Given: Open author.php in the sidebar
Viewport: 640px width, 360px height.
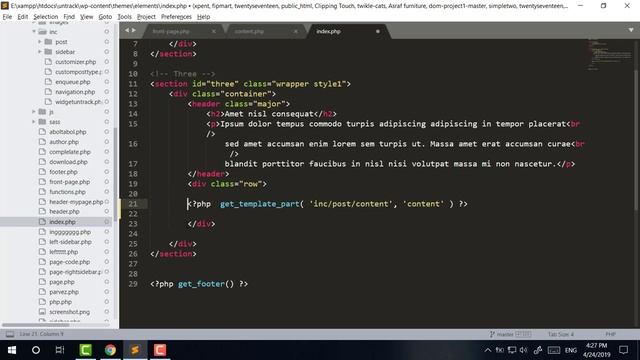Looking at the screenshot, I should (64, 142).
